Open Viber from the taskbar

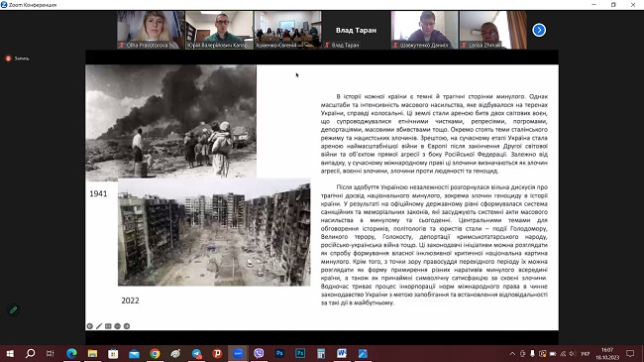(x=259, y=353)
